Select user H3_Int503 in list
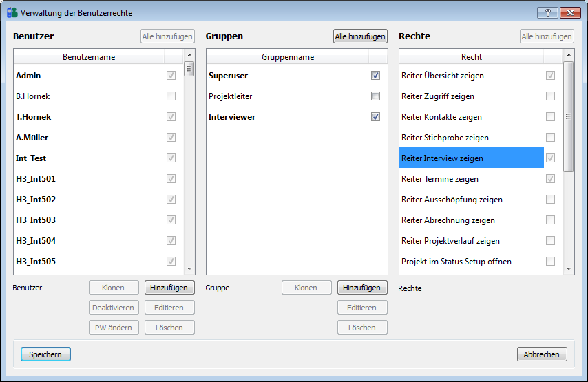588x382 pixels. [x=36, y=220]
